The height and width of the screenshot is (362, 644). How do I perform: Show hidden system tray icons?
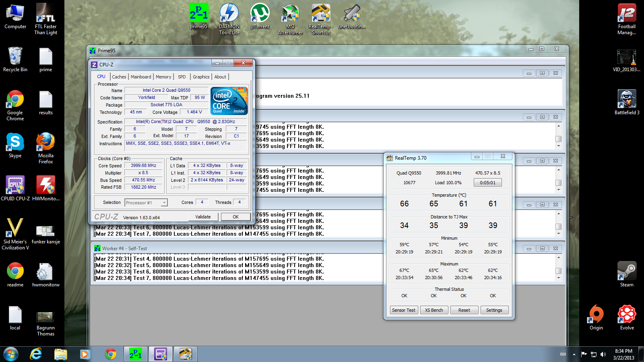pyautogui.click(x=574, y=354)
